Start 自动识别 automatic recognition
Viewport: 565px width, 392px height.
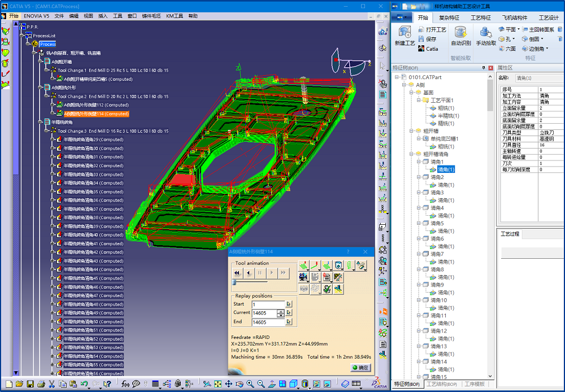coord(461,36)
